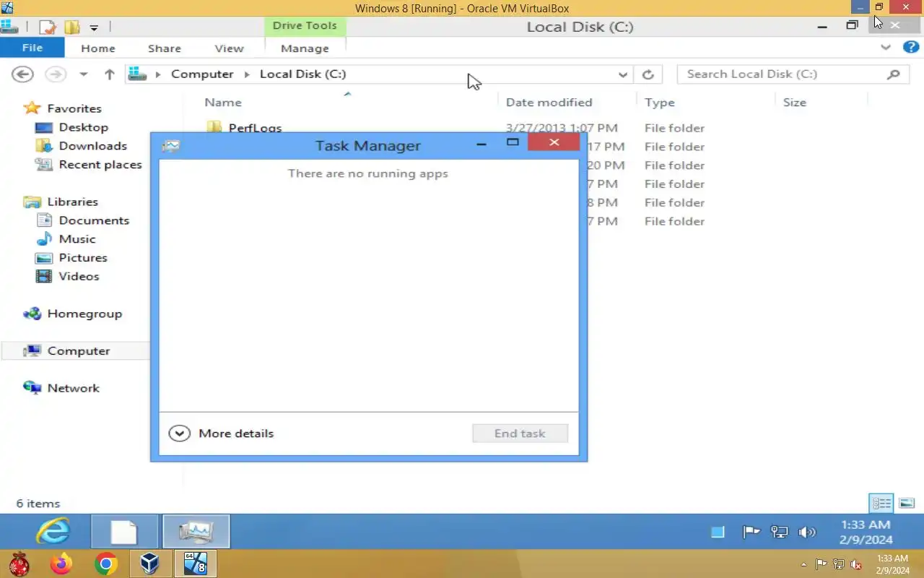Select Favorites in the navigation pane

[x=74, y=108]
